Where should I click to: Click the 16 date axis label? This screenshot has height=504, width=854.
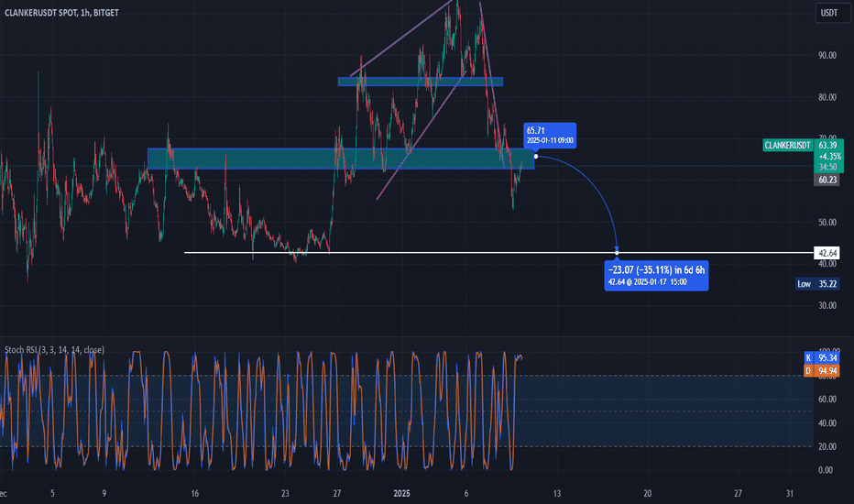click(x=194, y=494)
